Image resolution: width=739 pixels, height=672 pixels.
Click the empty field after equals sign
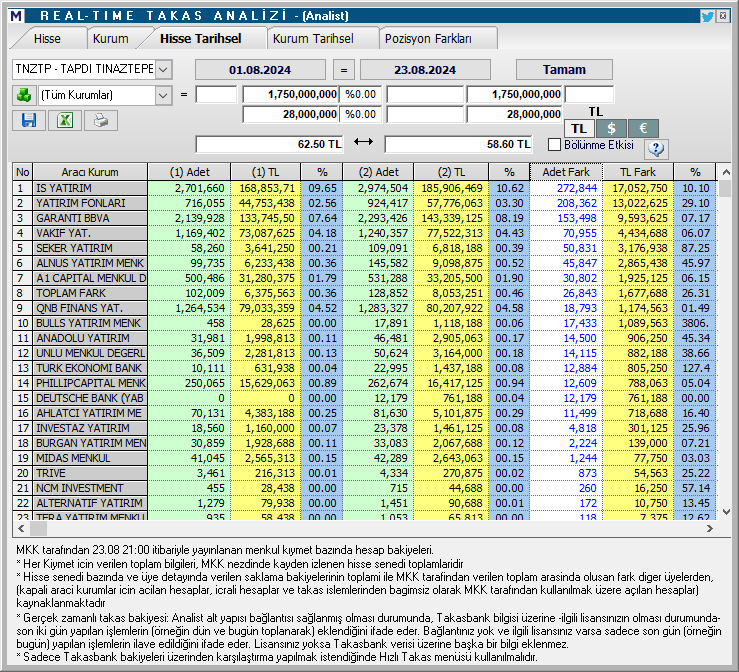[x=216, y=94]
